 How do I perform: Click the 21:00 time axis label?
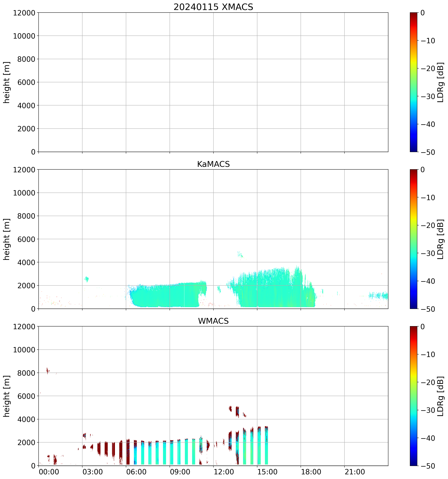355,472
